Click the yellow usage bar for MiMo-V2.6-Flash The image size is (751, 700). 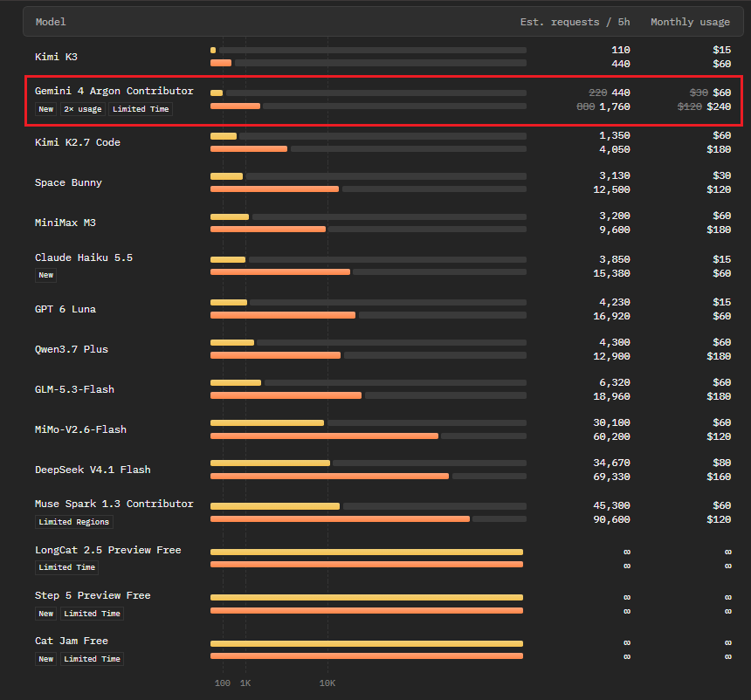coord(267,423)
